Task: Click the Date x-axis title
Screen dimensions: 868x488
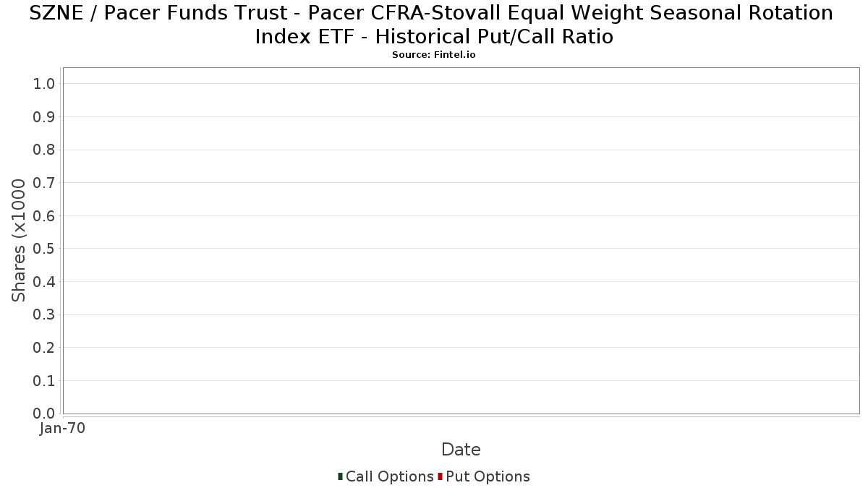Action: tap(461, 450)
